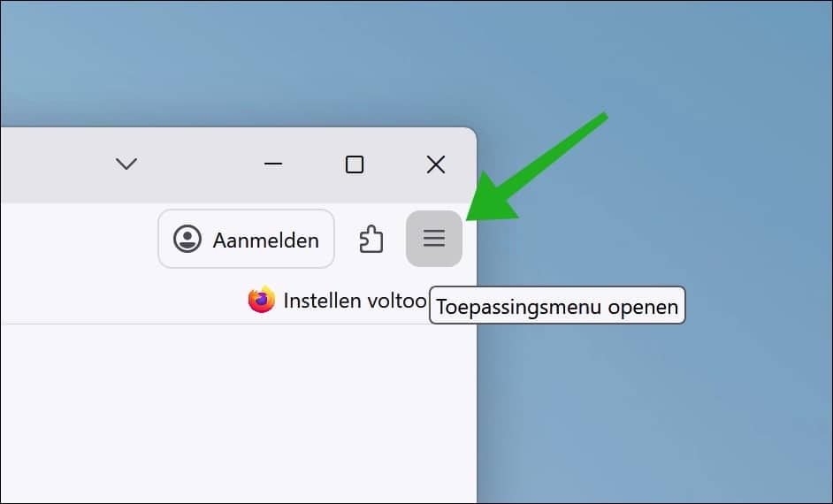Click the blank page content area

point(239,414)
